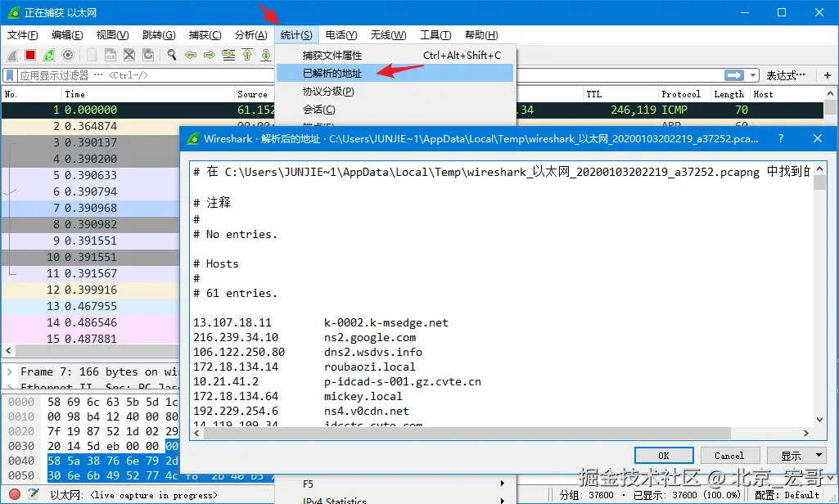Sort by the Protocol column header
Viewport: 839px width, 504px height.
click(x=683, y=94)
